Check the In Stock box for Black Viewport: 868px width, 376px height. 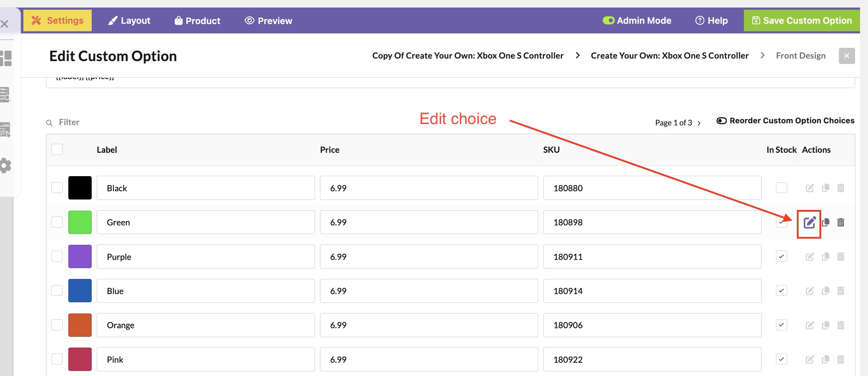pos(781,188)
